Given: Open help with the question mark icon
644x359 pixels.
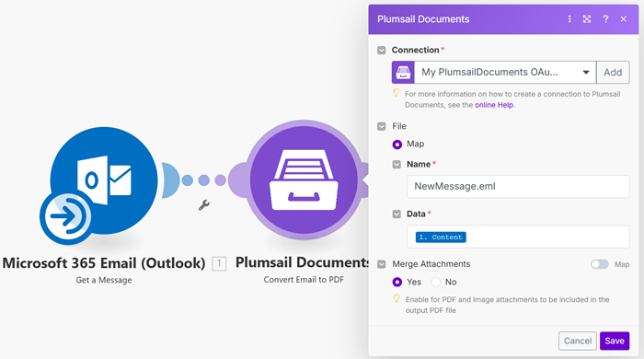Looking at the screenshot, I should pos(605,19).
